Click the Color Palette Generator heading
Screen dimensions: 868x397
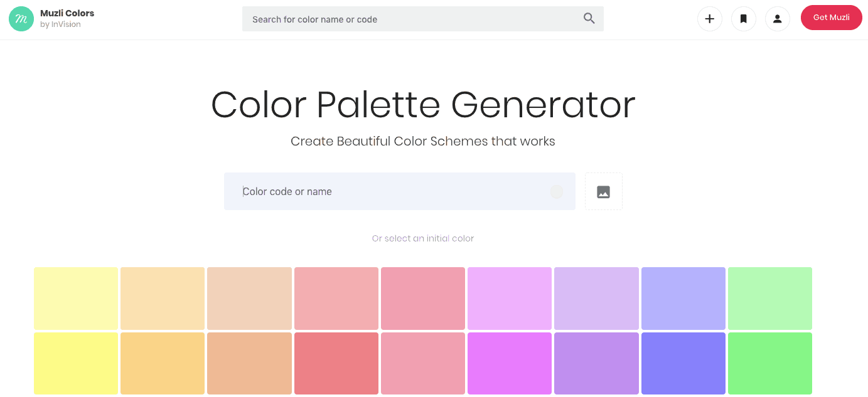click(423, 105)
